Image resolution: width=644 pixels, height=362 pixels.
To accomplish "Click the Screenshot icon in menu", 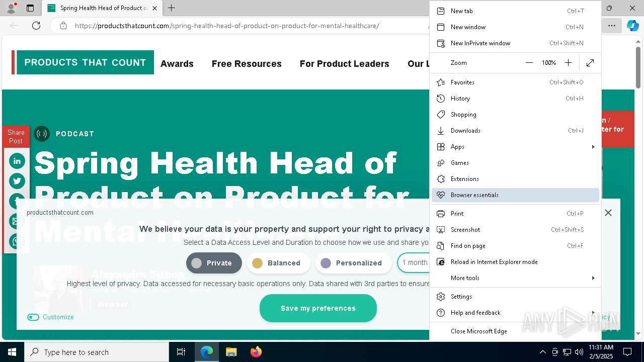I will (x=441, y=230).
